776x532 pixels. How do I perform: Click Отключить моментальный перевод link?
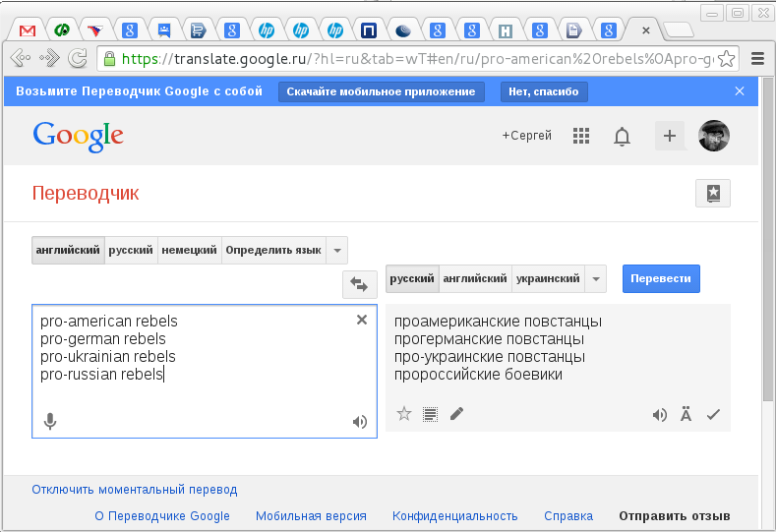(x=134, y=490)
